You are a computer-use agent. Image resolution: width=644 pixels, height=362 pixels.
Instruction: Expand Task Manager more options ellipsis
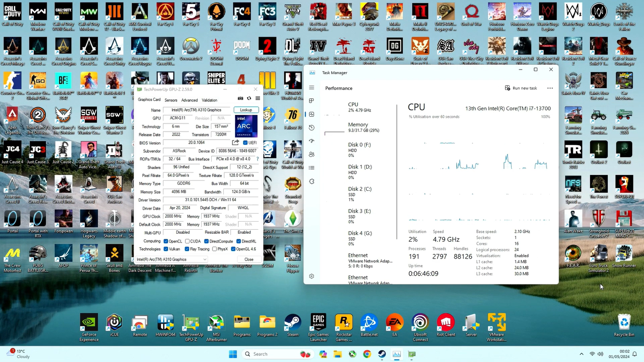tap(550, 88)
